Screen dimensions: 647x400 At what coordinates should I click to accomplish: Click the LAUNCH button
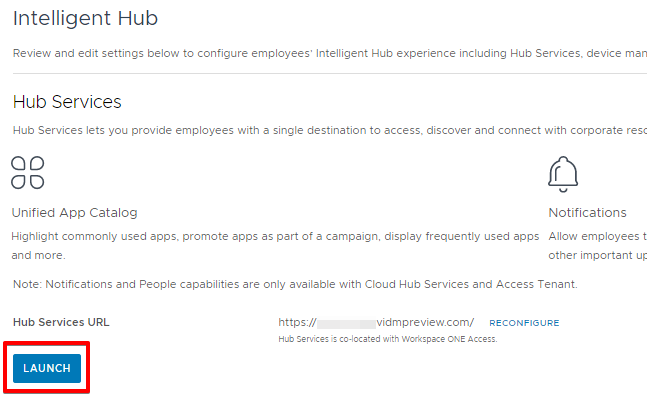point(47,368)
